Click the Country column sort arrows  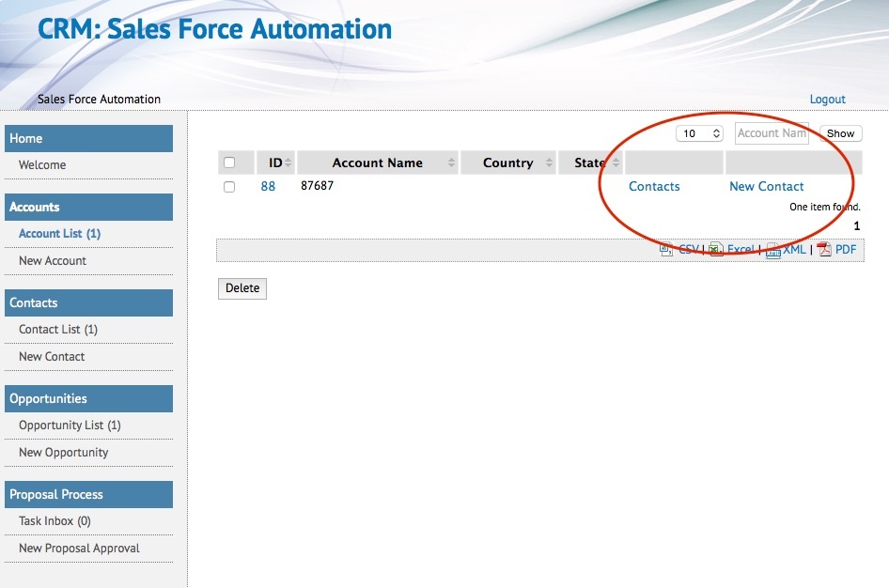click(x=550, y=163)
